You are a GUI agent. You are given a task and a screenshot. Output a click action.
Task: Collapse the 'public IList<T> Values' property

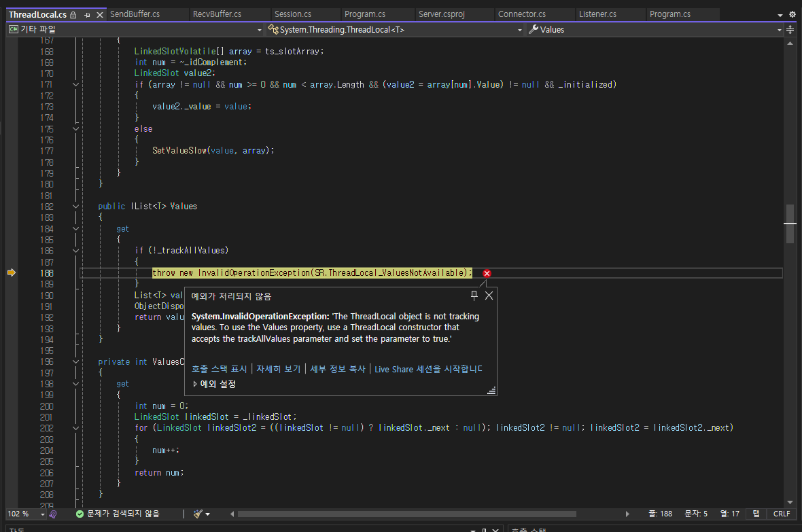[75, 207]
